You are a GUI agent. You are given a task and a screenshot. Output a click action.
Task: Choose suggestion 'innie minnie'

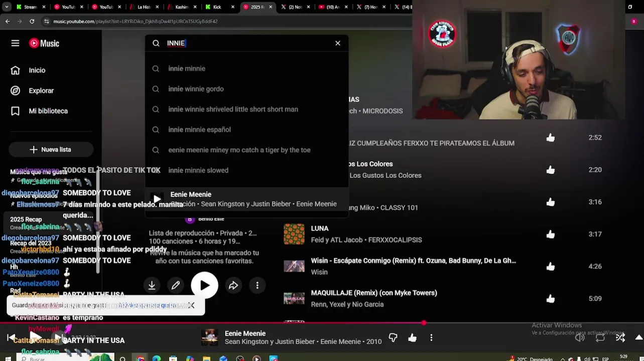246,69
